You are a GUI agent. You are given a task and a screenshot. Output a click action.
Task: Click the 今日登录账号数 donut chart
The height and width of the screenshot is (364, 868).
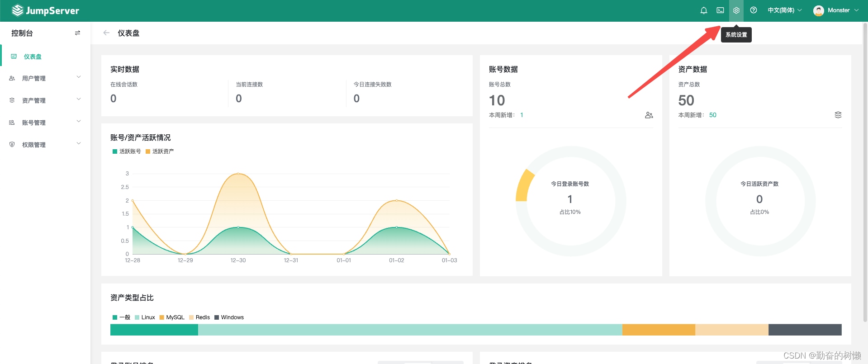[571, 201]
